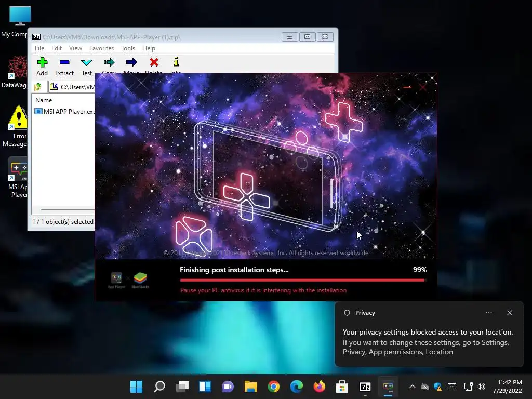This screenshot has height=399, width=532.
Task: Click the 7-Zip address path field
Action: click(72, 87)
